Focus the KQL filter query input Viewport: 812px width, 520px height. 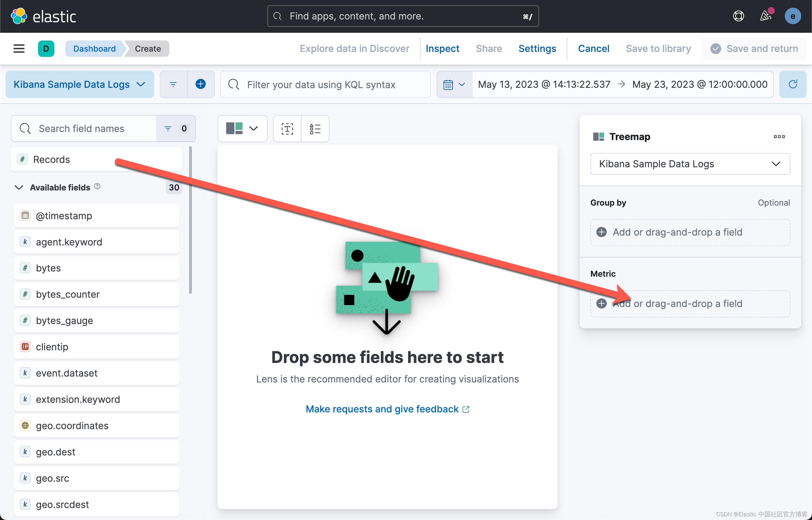click(325, 84)
